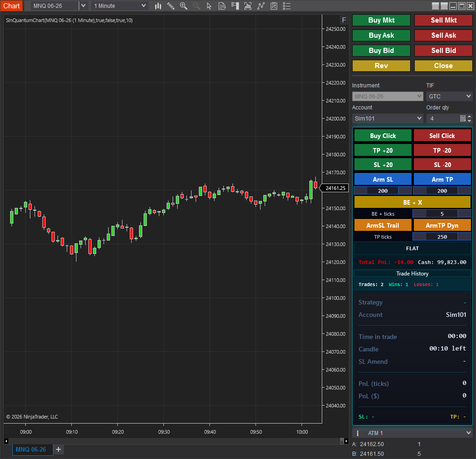Open the Indicators icon in toolbar
This screenshot has width=476, height=459.
click(261, 6)
